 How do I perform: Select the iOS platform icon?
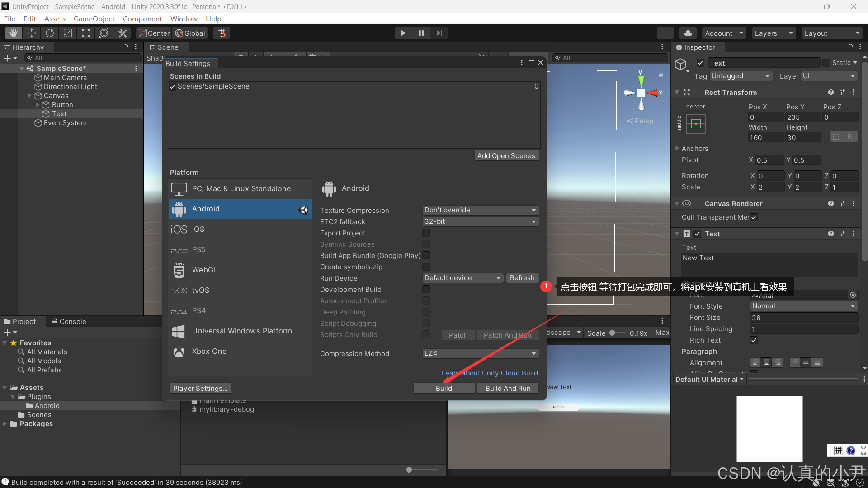coord(179,229)
